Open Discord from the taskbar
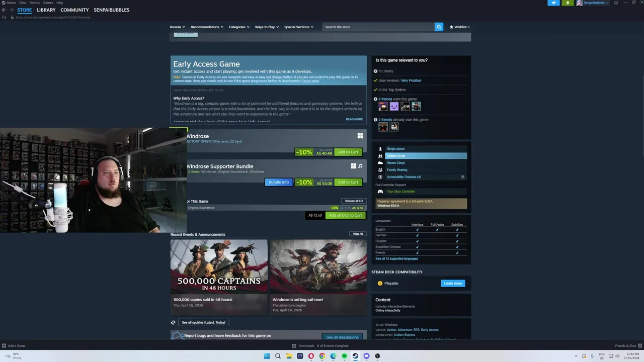 (366, 356)
